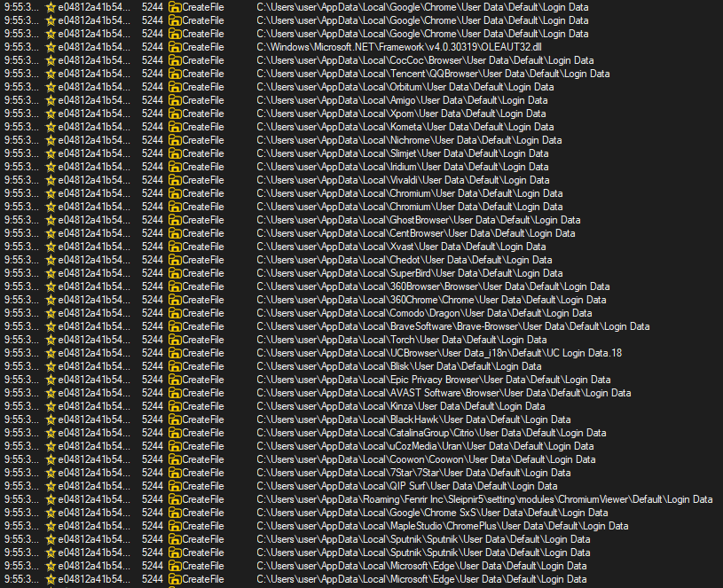Click the process icon on the QIP Surf row
This screenshot has height=588, width=723.
(51, 486)
